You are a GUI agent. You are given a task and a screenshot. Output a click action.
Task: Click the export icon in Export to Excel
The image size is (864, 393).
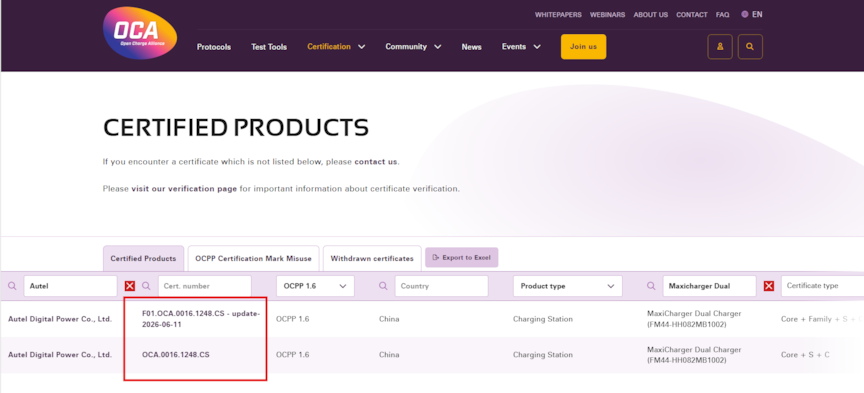tap(436, 257)
